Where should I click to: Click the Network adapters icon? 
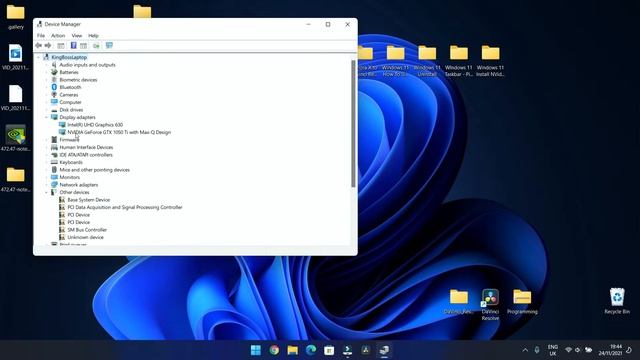[54, 184]
